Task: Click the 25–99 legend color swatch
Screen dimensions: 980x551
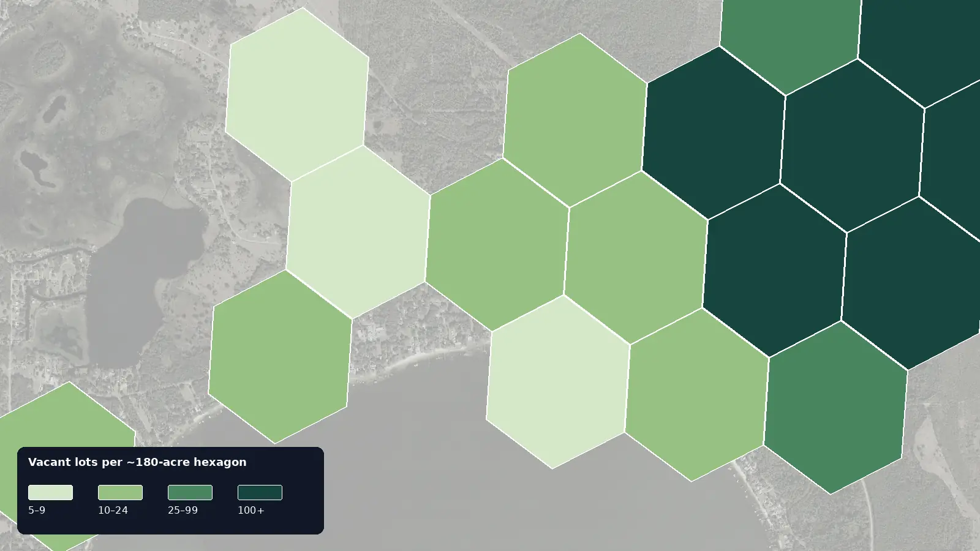Action: click(190, 492)
